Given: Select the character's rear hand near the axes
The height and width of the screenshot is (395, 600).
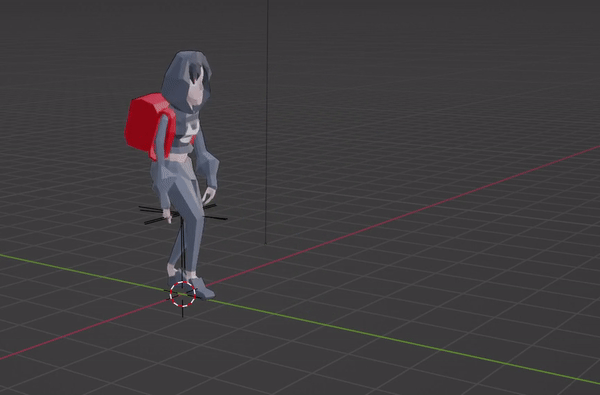Looking at the screenshot, I should [167, 214].
